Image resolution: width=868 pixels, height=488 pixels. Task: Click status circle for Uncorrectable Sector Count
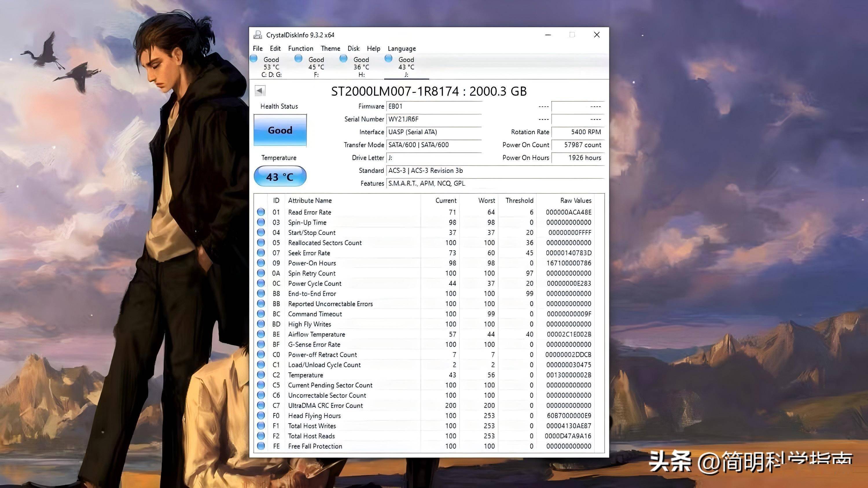(261, 395)
